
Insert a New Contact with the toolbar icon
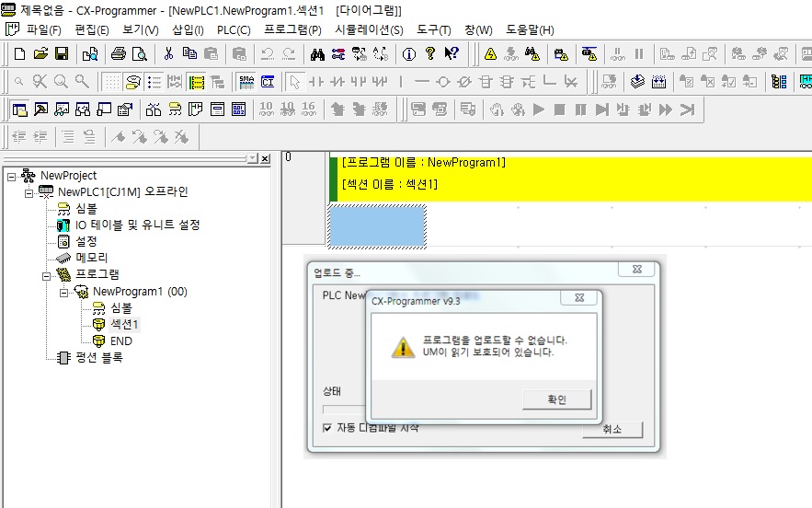[x=316, y=82]
